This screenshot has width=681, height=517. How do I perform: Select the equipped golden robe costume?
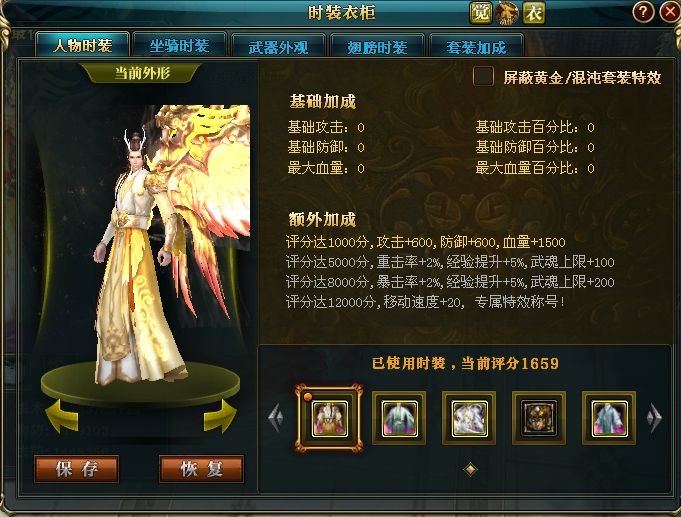pyautogui.click(x=329, y=418)
